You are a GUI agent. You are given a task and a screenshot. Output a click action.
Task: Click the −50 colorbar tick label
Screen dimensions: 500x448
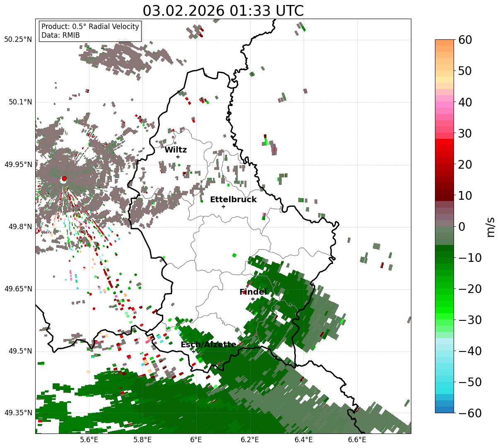pyautogui.click(x=470, y=382)
